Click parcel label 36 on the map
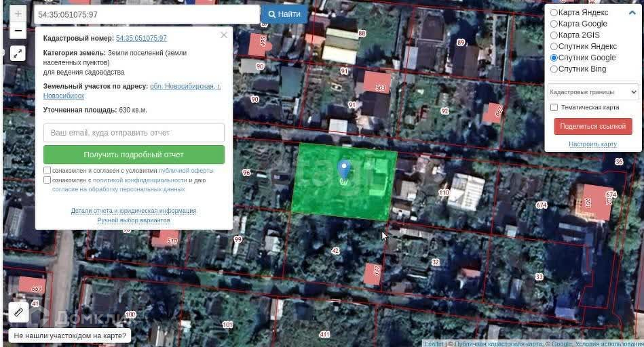This screenshot has height=347, width=644. [x=619, y=161]
